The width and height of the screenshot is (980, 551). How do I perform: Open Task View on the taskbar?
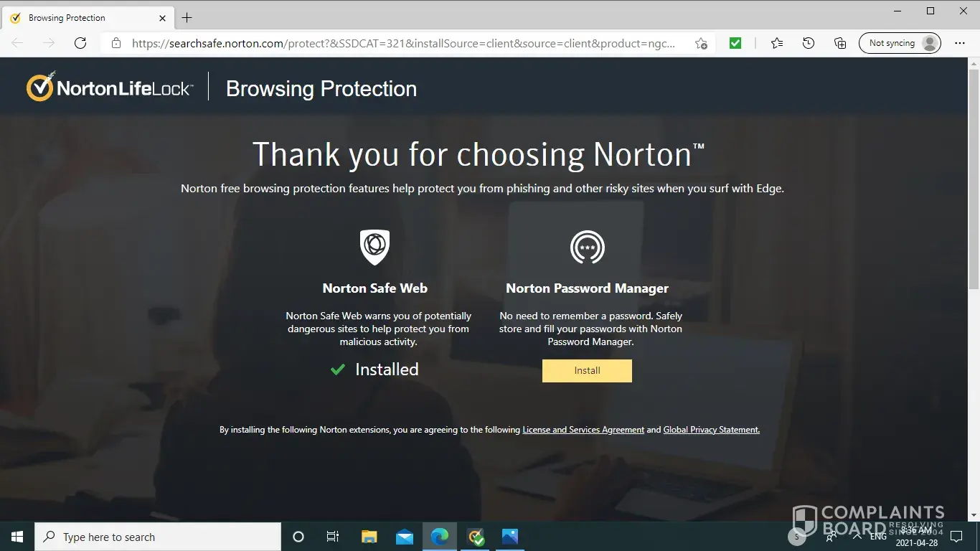pyautogui.click(x=333, y=537)
